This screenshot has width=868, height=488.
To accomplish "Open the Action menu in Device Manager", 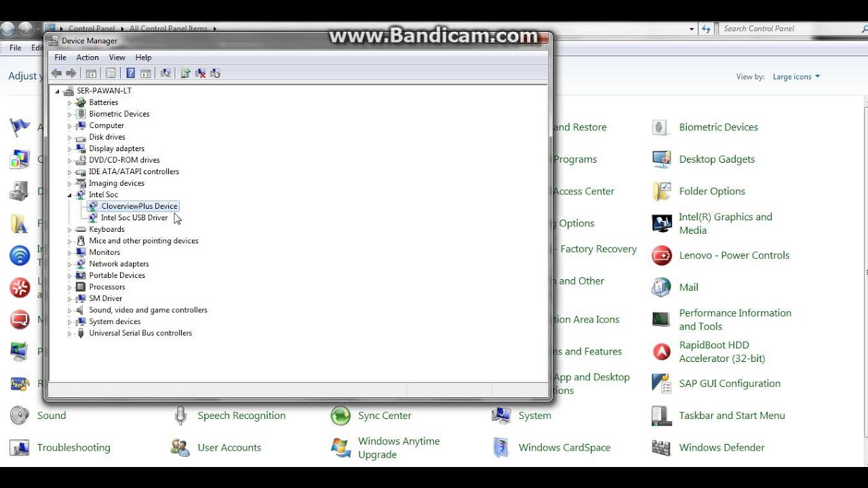I will [x=87, y=58].
